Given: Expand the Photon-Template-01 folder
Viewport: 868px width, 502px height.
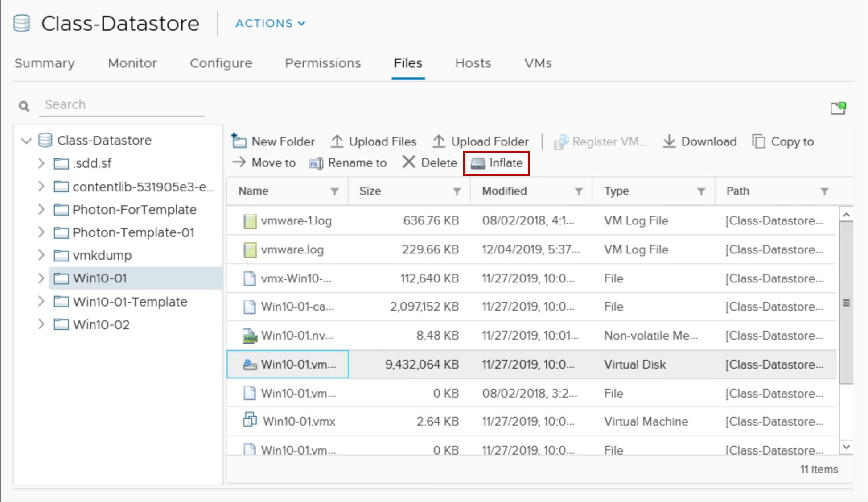Looking at the screenshot, I should coord(41,232).
